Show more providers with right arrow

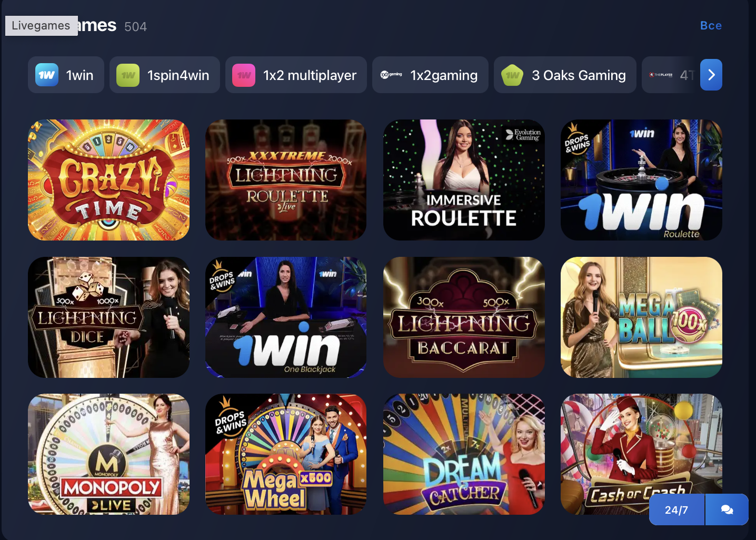(x=711, y=75)
